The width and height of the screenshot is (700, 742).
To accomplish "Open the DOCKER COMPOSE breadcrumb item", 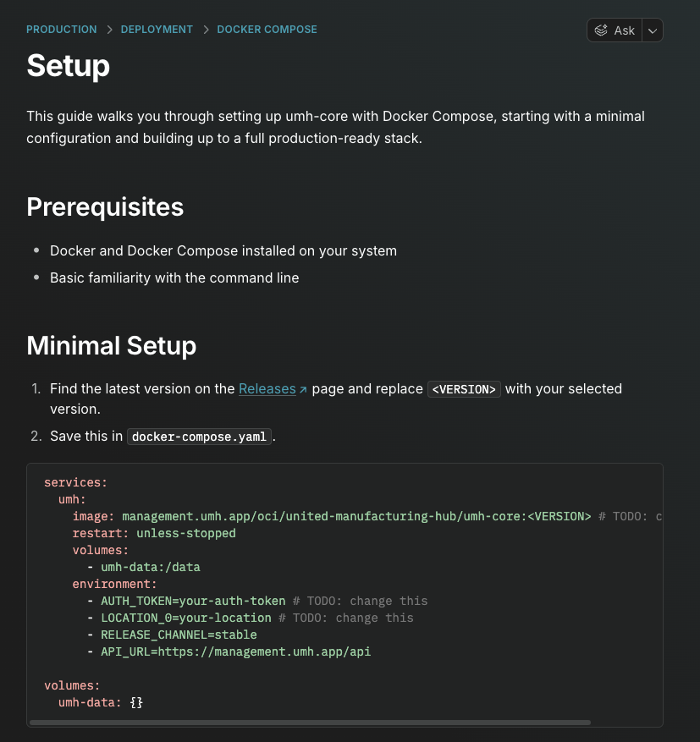I will tap(267, 28).
